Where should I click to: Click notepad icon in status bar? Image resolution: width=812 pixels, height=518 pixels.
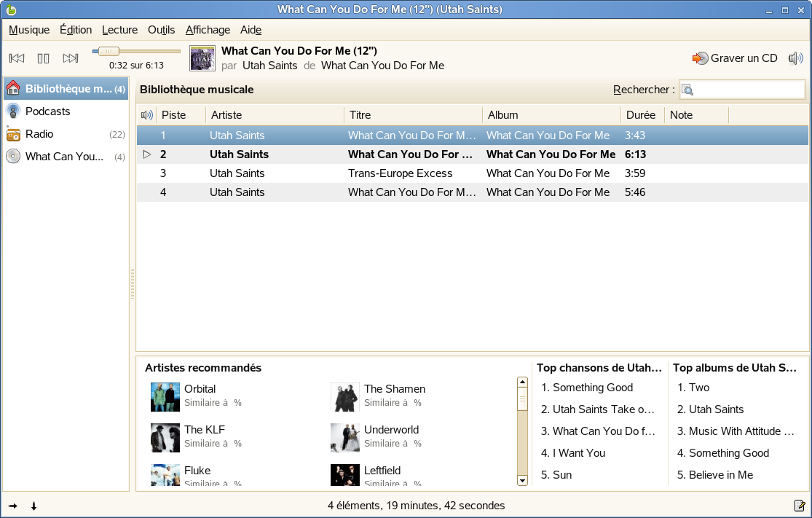click(x=800, y=506)
